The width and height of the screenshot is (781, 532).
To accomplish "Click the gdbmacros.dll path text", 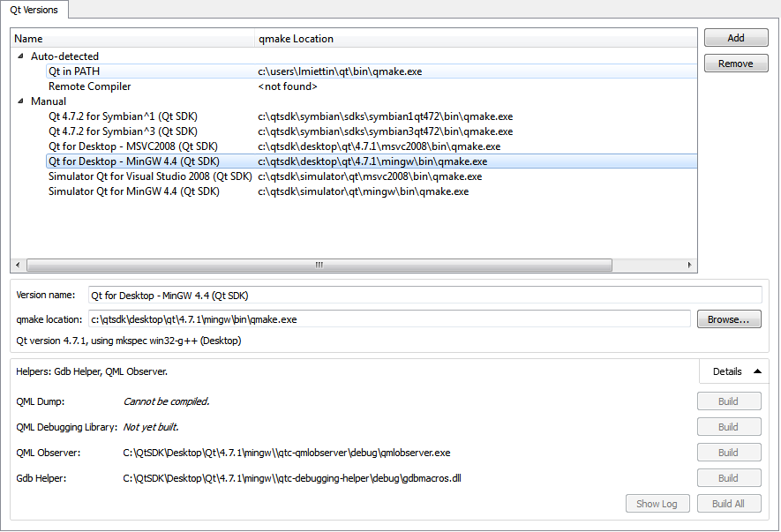I will [x=292, y=478].
